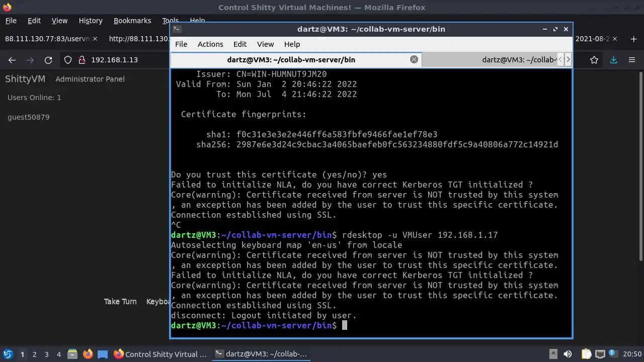Image resolution: width=644 pixels, height=362 pixels.
Task: Open Firefox downloads panel
Action: 613,60
